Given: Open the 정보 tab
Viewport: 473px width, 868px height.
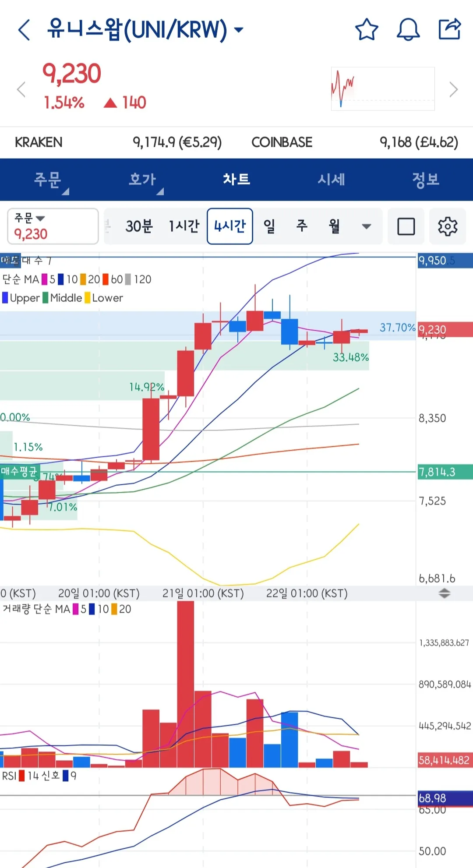Looking at the screenshot, I should tap(425, 180).
